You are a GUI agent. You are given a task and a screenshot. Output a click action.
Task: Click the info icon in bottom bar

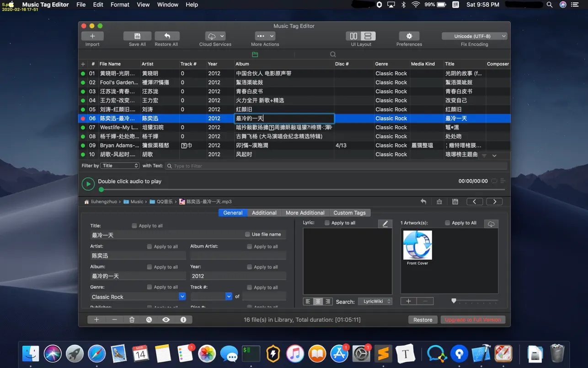point(183,320)
